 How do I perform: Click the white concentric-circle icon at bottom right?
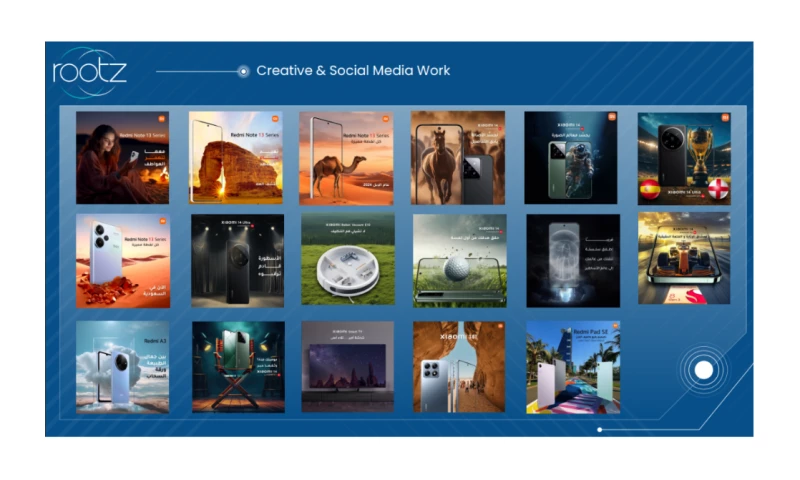point(703,370)
